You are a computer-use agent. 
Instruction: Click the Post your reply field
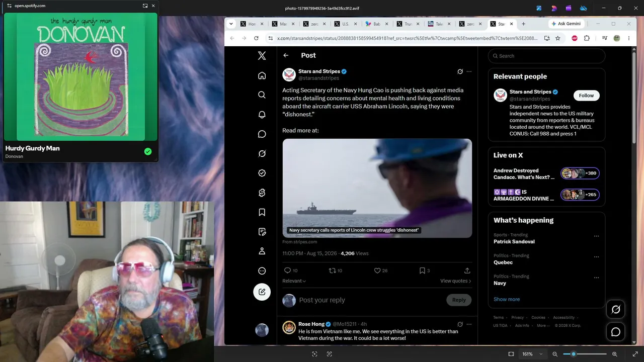click(370, 300)
